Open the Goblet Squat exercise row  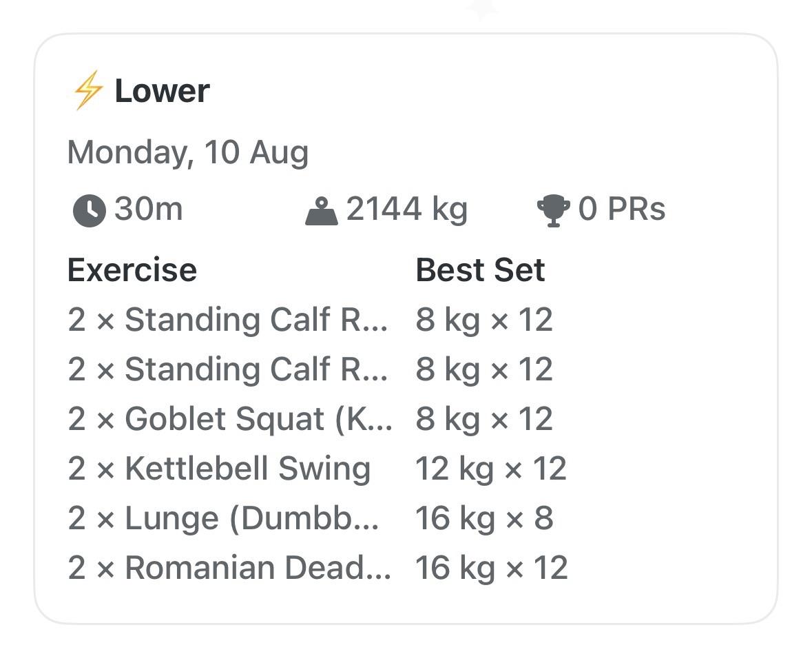(317, 419)
